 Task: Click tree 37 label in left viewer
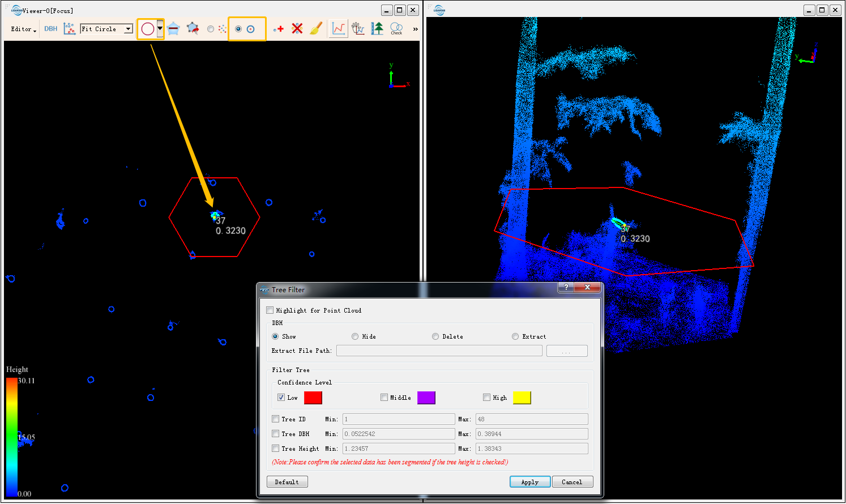tap(220, 221)
